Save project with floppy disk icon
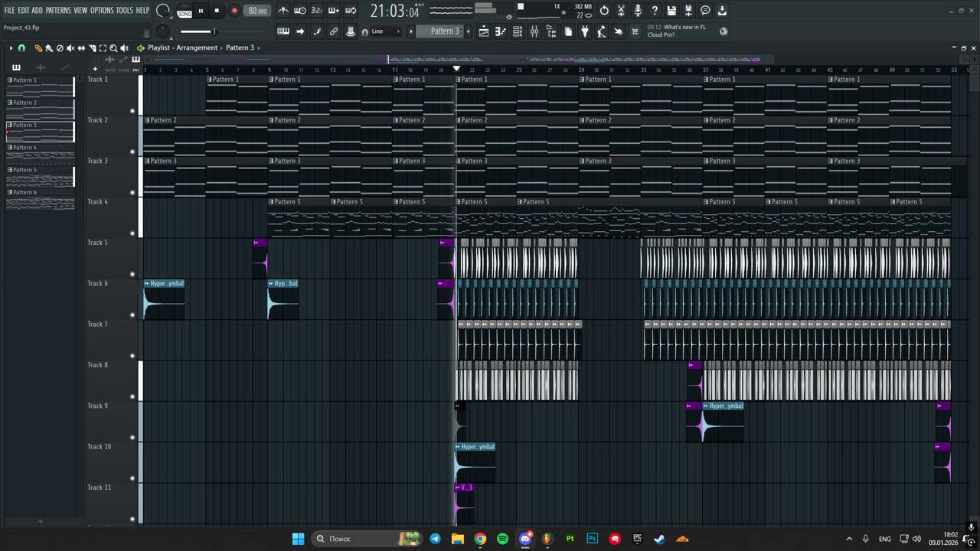Viewport: 980px width, 551px height. pos(671,11)
